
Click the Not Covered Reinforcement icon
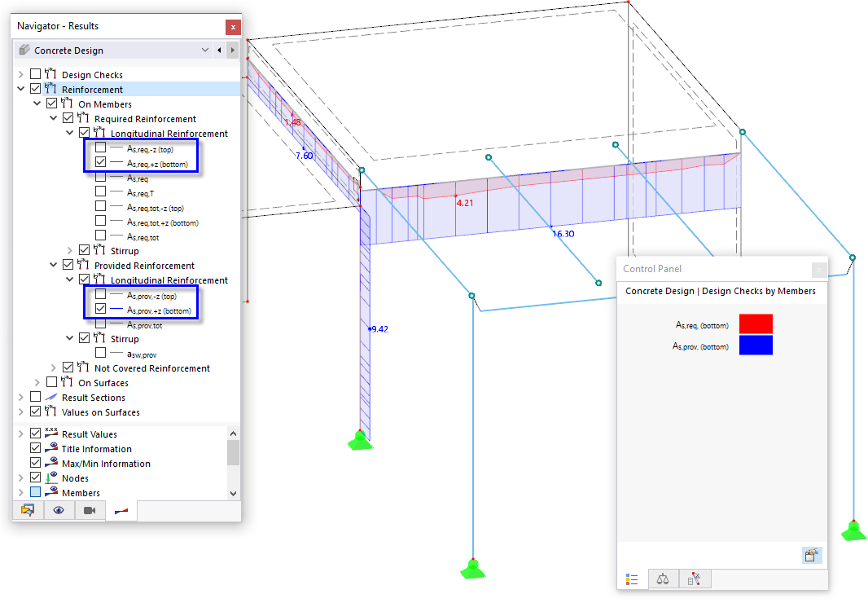84,368
